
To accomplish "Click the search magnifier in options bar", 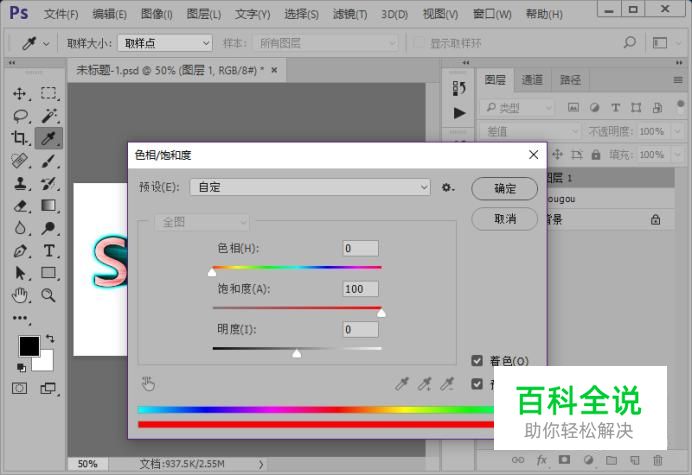I will click(630, 43).
